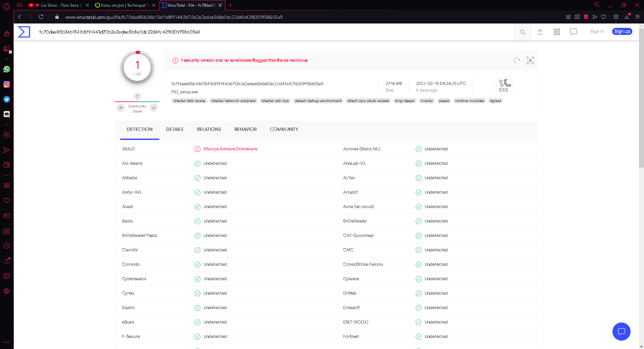
Task: Open a new browser tab
Action: pos(230,5)
